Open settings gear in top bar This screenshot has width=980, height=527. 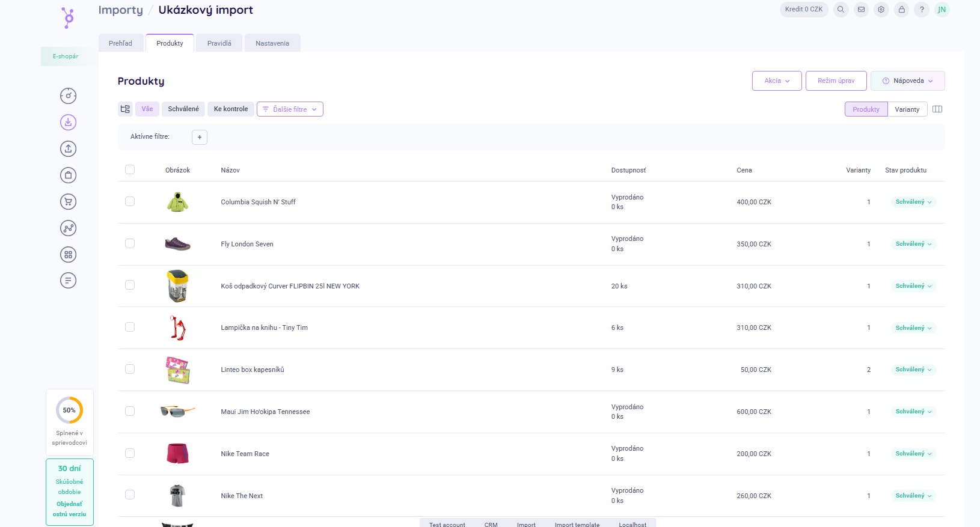(x=881, y=10)
